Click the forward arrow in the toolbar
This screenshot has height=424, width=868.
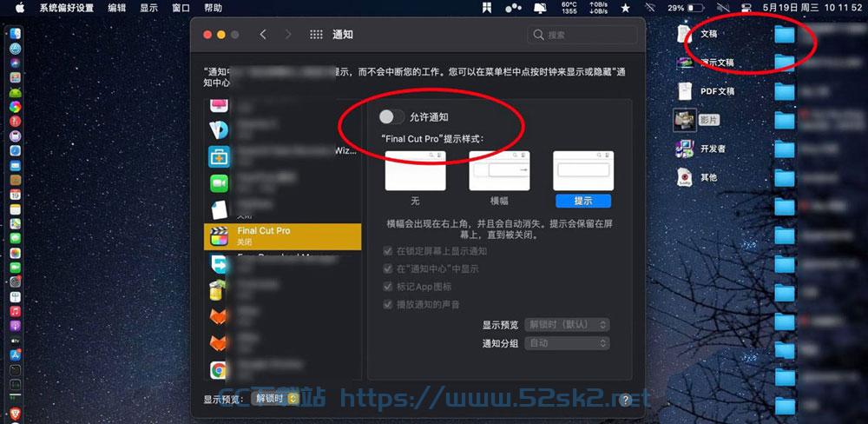[288, 35]
